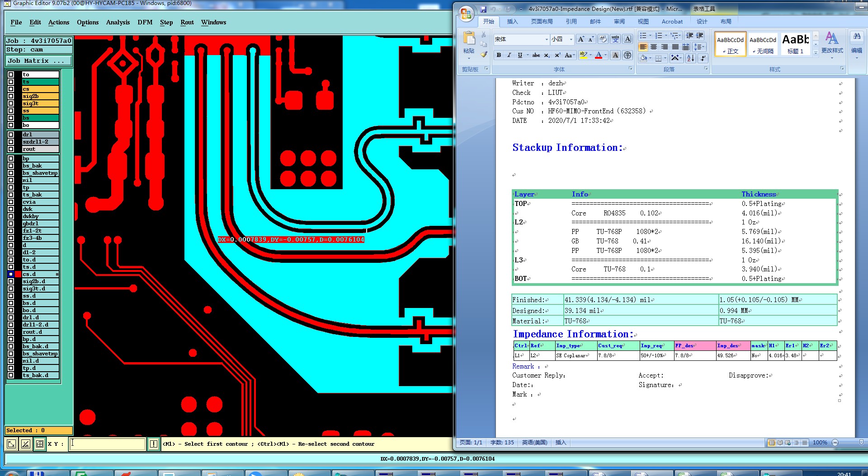Viewport: 868px width, 476px height.
Task: Click the Job Matrix button
Action: pyautogui.click(x=38, y=61)
